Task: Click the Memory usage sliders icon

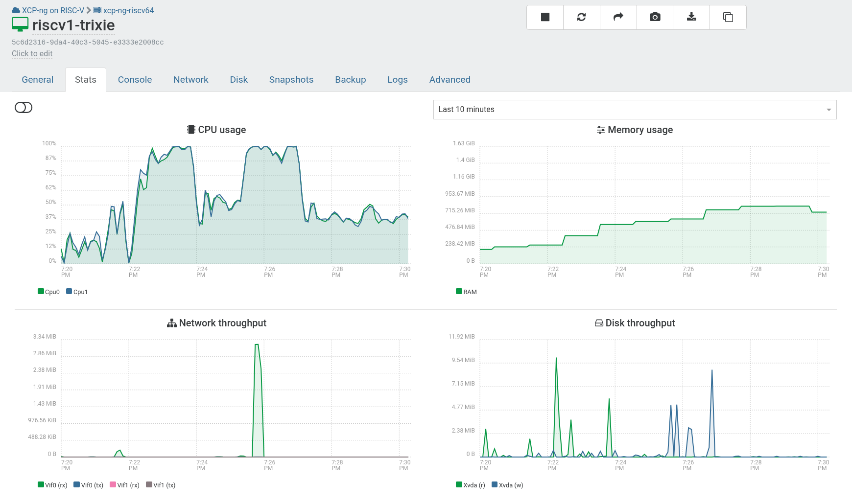Action: point(601,130)
